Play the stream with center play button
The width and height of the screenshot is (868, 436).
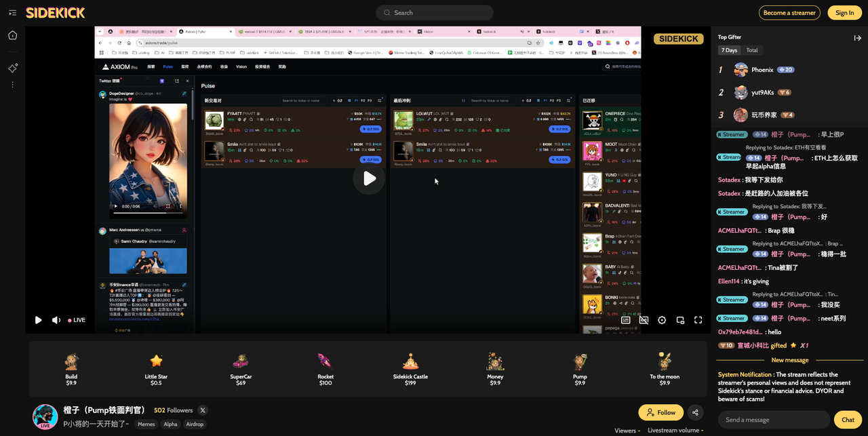(x=369, y=178)
